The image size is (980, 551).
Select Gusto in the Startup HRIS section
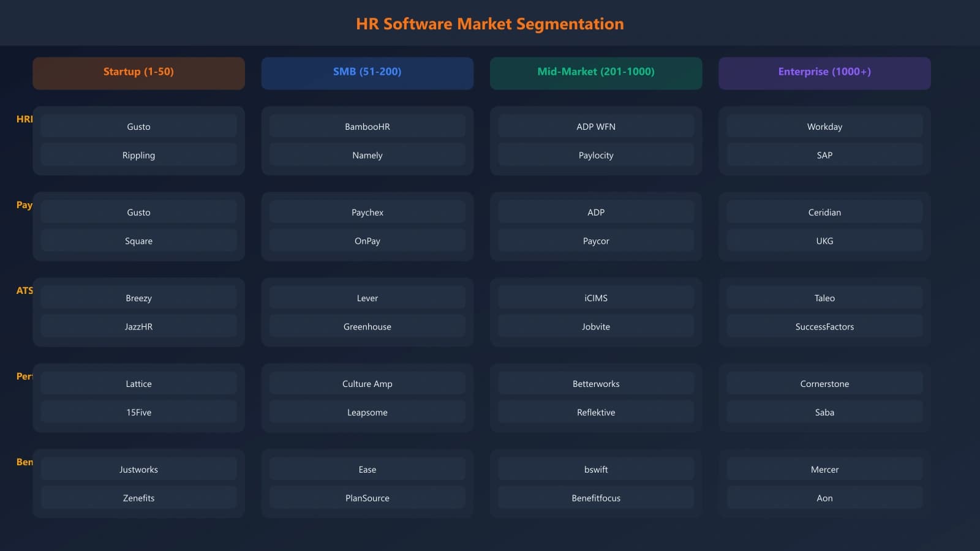[138, 126]
